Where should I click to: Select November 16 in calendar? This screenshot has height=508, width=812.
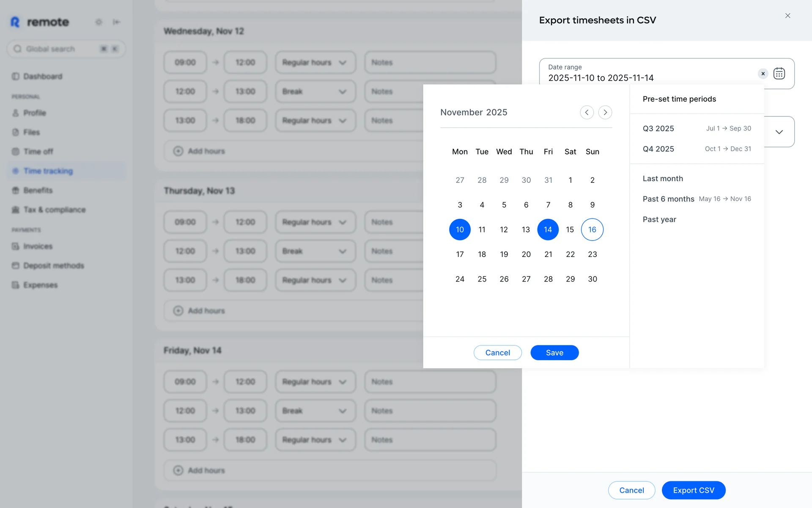click(592, 229)
